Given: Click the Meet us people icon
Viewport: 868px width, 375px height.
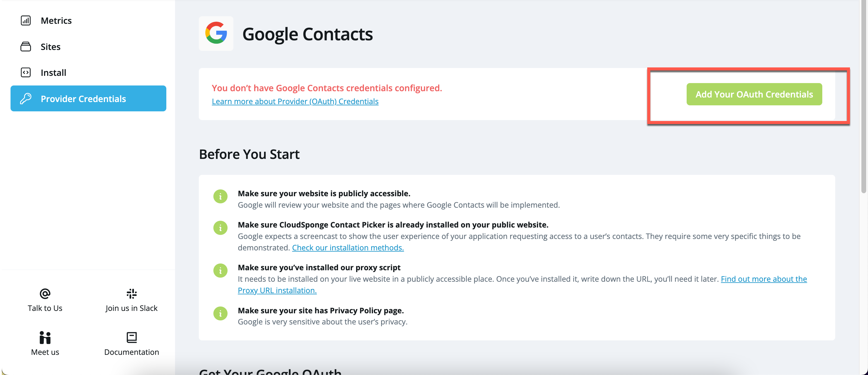Looking at the screenshot, I should coord(45,338).
